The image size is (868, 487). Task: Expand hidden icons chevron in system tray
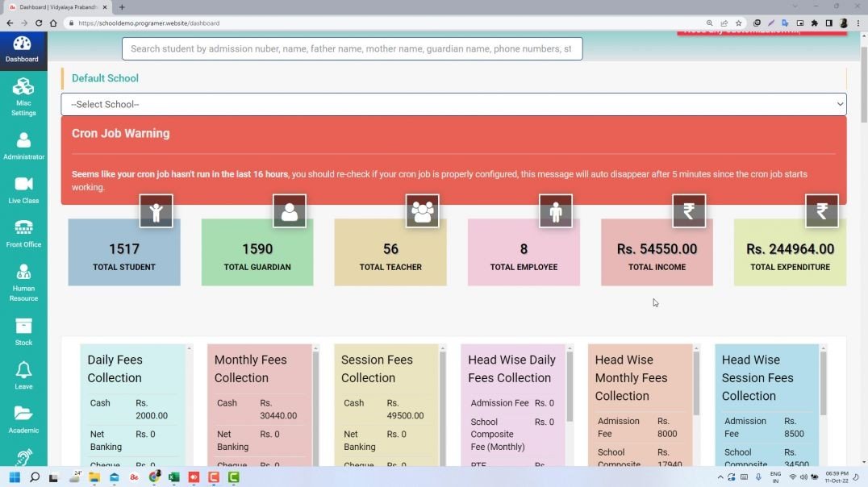click(x=720, y=477)
